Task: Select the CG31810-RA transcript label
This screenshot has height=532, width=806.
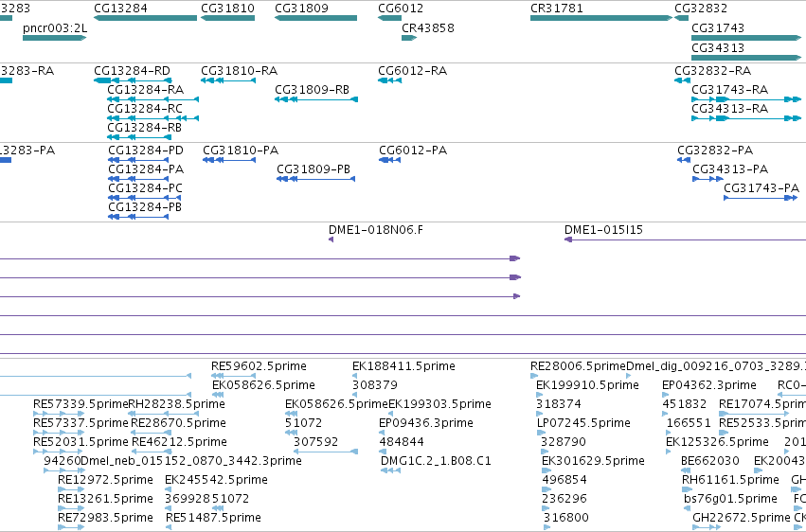Action: click(239, 70)
